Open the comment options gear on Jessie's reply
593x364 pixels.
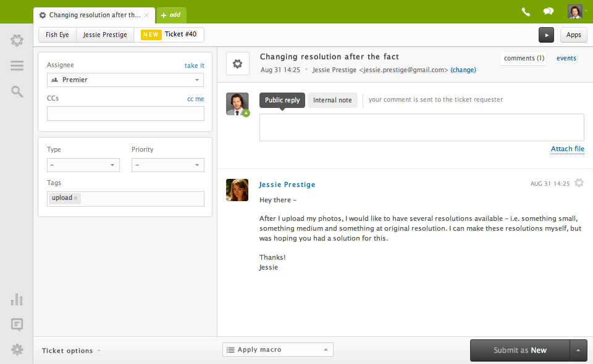579,183
